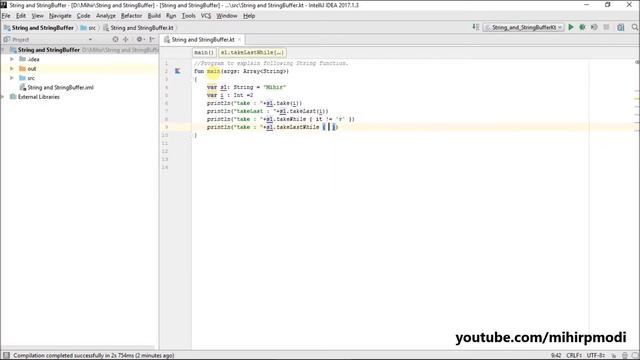Open the File menu

coord(6,16)
